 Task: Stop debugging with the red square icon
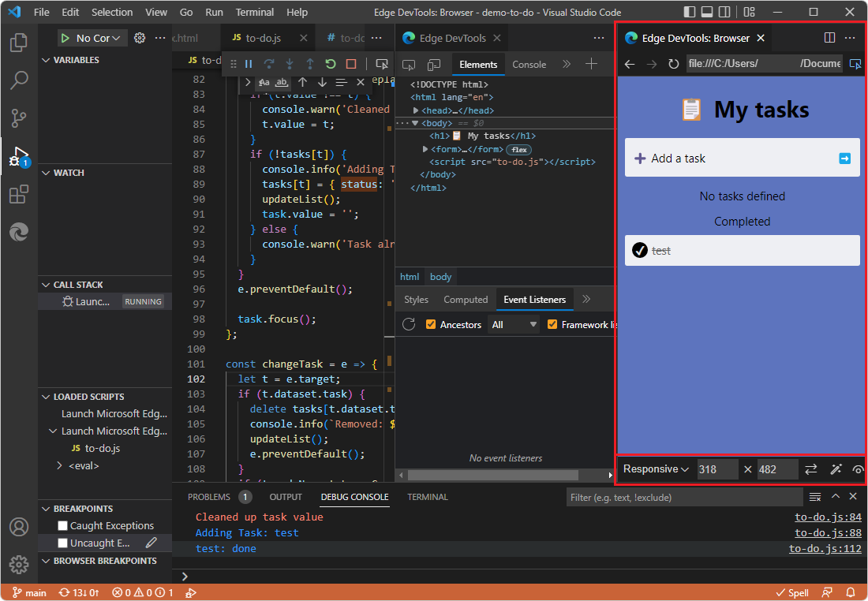click(x=350, y=65)
